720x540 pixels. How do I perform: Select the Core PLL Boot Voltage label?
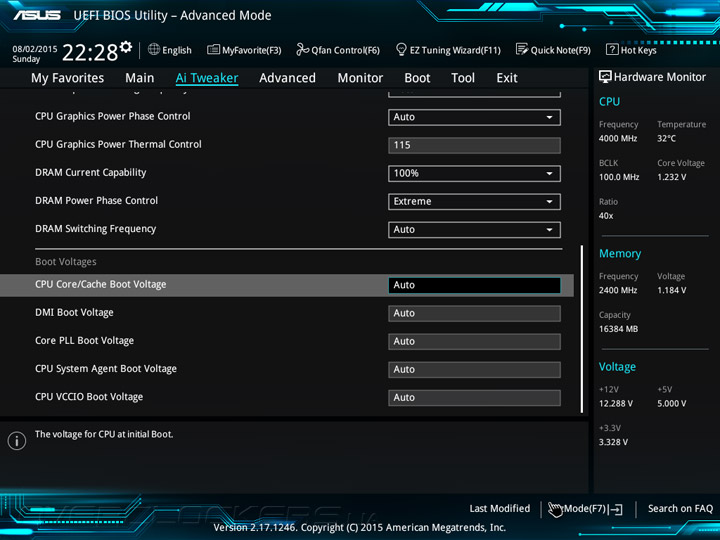tap(84, 341)
